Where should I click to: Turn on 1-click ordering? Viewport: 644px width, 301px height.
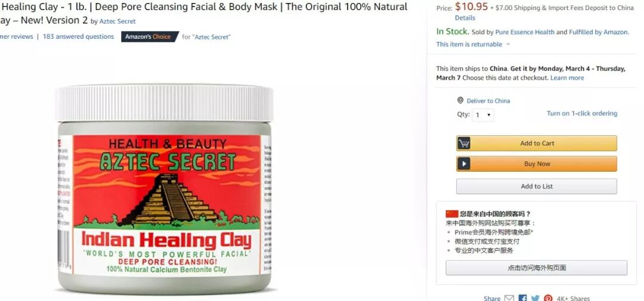pos(581,113)
